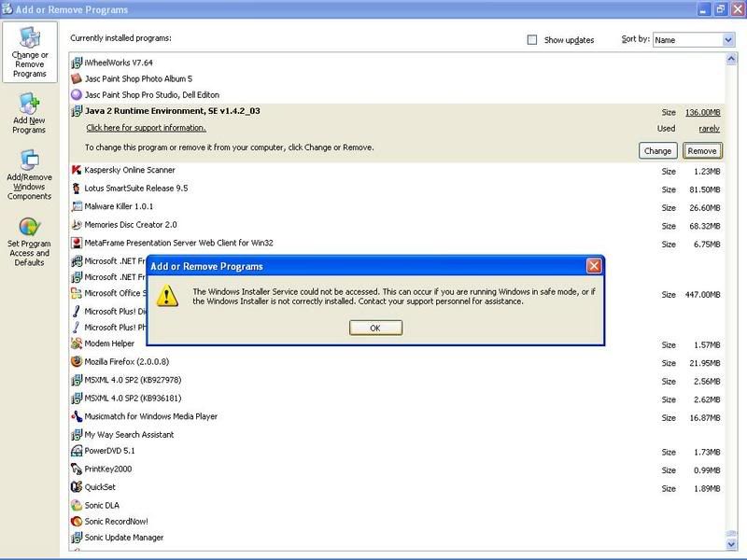The image size is (747, 560).
Task: Select Mozilla Firefox (2.0.0.8) entry
Action: tap(397, 362)
